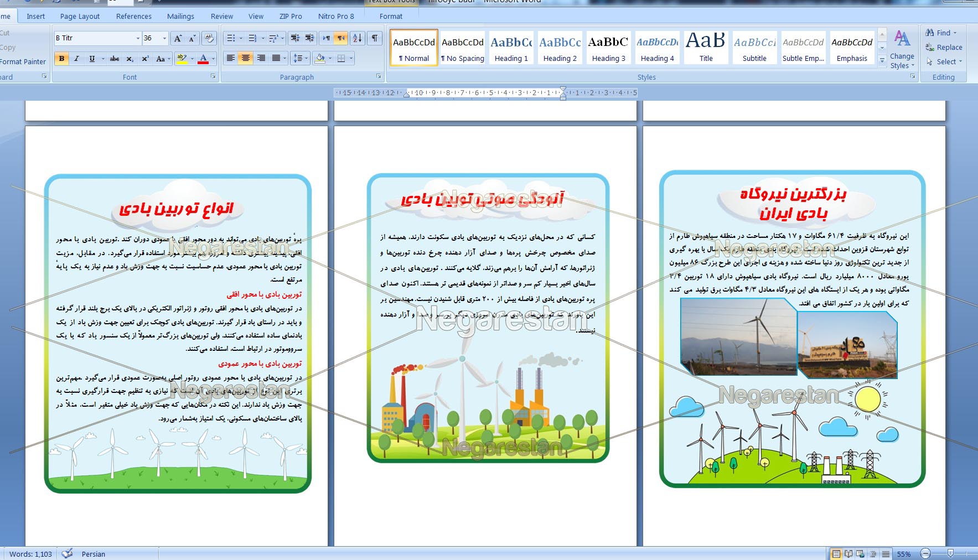The height and width of the screenshot is (560, 978).
Task: Toggle show paragraph marks
Action: coord(375,38)
